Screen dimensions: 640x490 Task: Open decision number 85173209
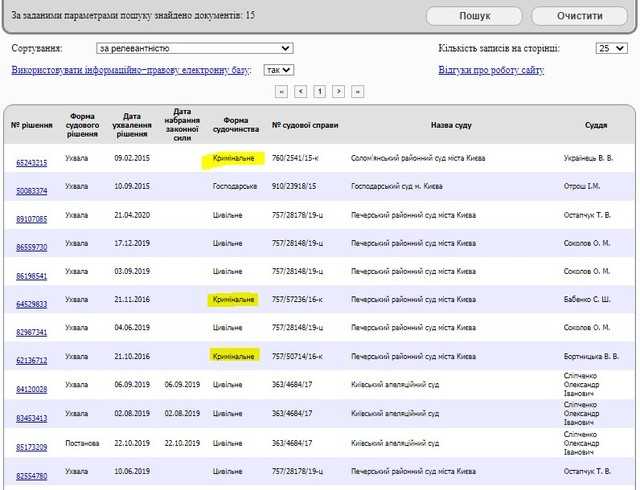pos(31,446)
